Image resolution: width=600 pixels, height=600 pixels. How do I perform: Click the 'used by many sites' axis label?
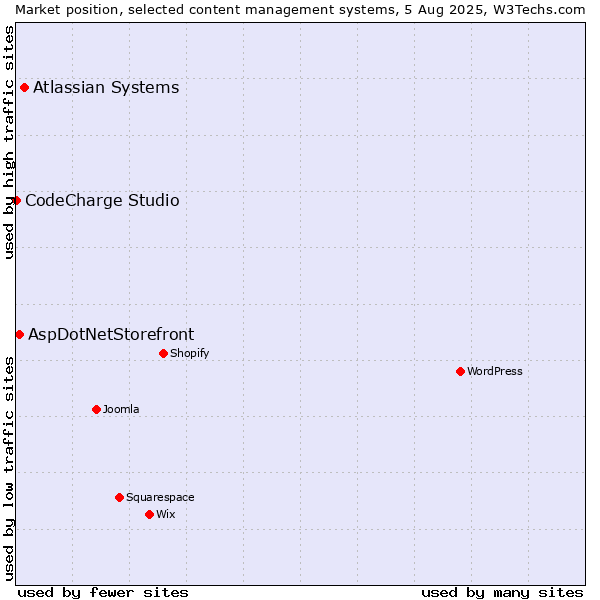point(502,593)
